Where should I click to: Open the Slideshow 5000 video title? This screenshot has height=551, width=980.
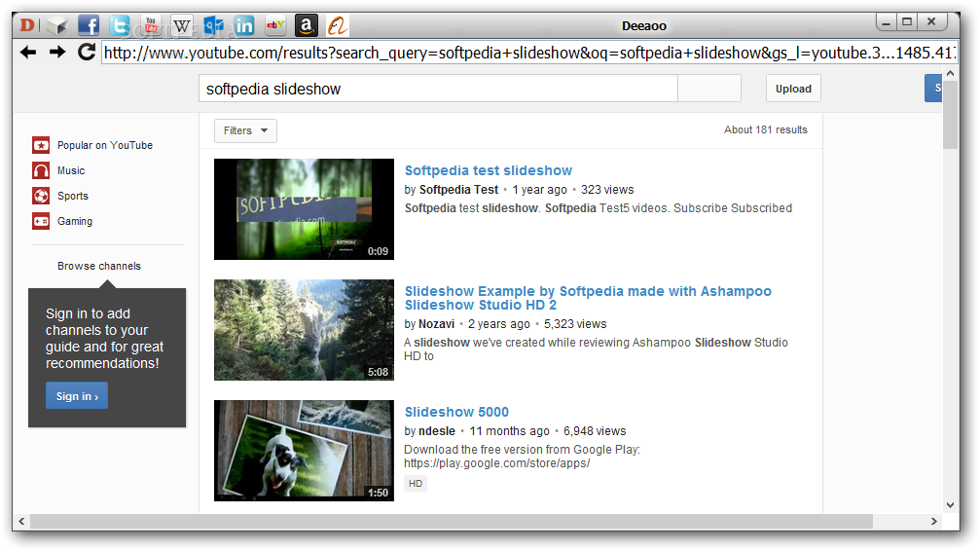click(456, 412)
